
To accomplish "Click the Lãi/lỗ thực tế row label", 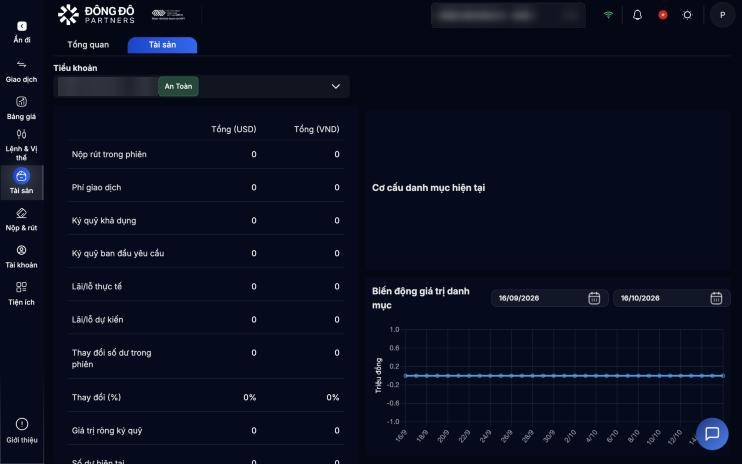I will pyautogui.click(x=97, y=286).
